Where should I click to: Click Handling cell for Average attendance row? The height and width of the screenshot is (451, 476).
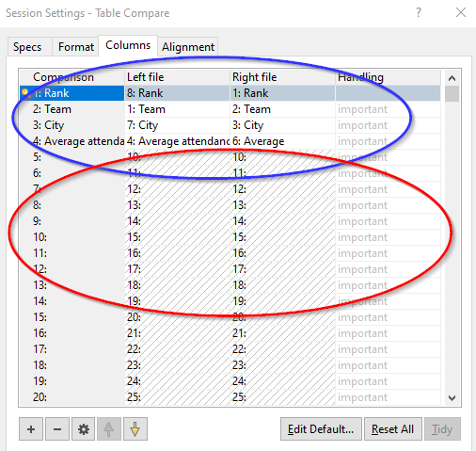388,141
